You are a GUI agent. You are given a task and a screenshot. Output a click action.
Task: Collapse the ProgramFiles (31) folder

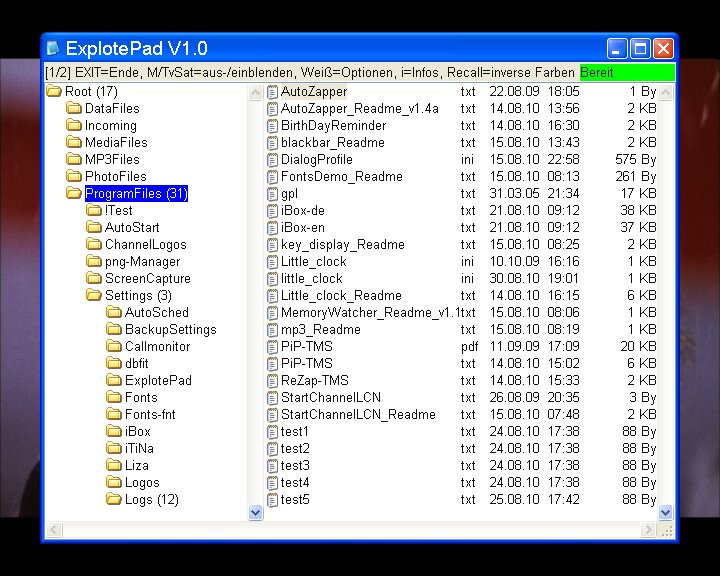coord(74,194)
